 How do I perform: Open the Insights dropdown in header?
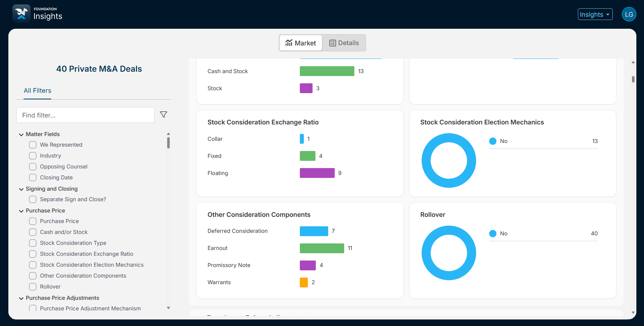595,15
